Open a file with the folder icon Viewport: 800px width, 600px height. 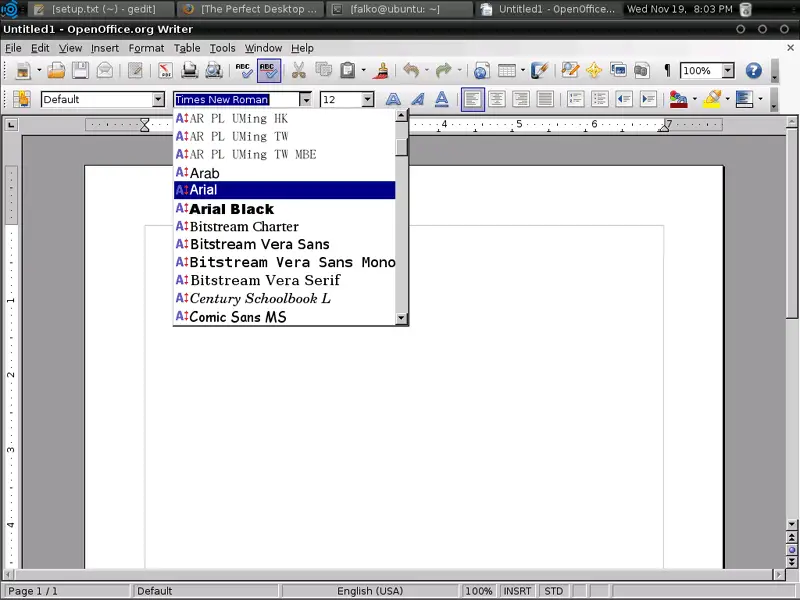click(56, 70)
